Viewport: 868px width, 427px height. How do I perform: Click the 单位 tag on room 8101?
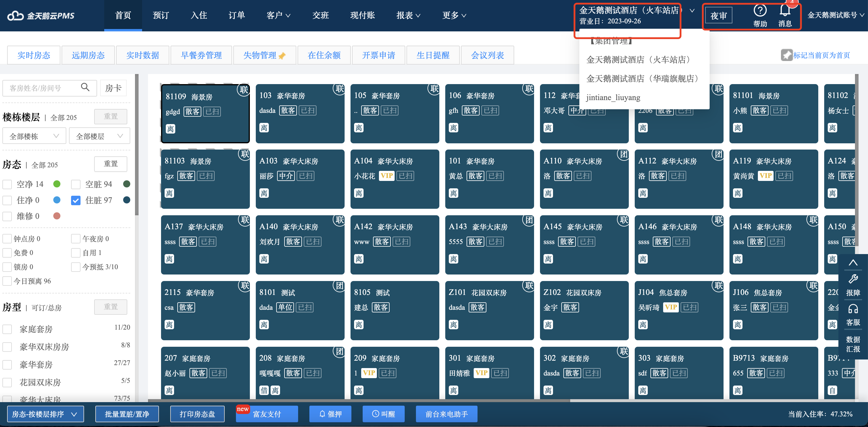[285, 307]
